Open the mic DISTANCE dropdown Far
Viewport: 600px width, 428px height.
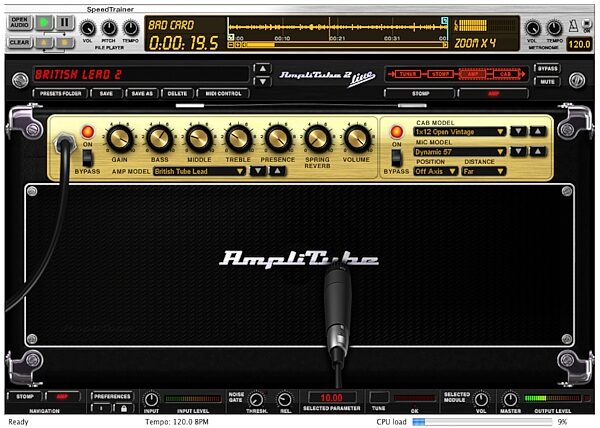coord(484,171)
